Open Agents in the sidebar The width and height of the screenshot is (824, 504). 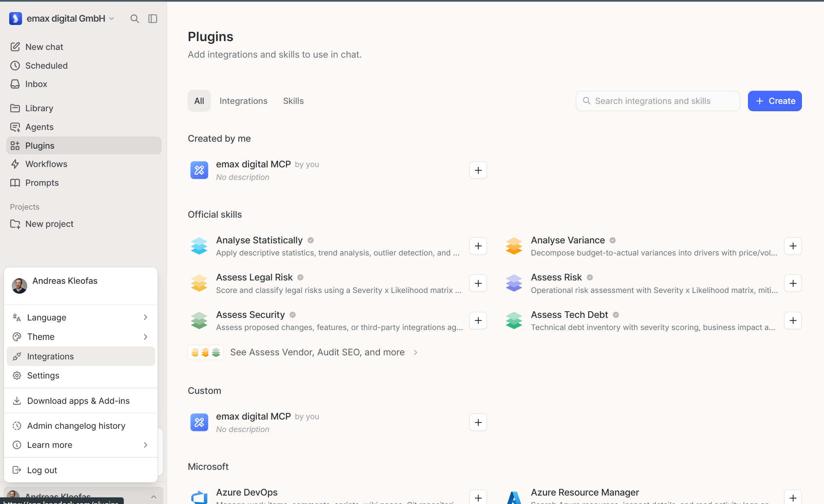click(x=84, y=127)
